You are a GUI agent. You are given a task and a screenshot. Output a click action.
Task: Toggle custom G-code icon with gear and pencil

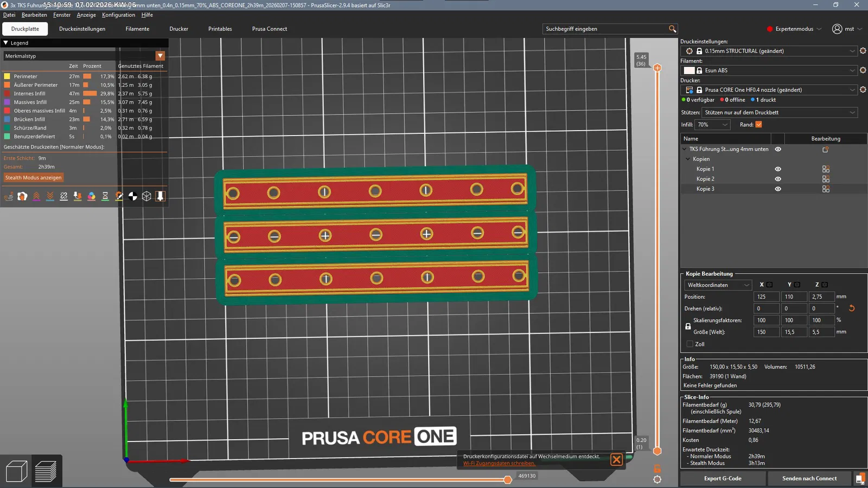[119, 196]
